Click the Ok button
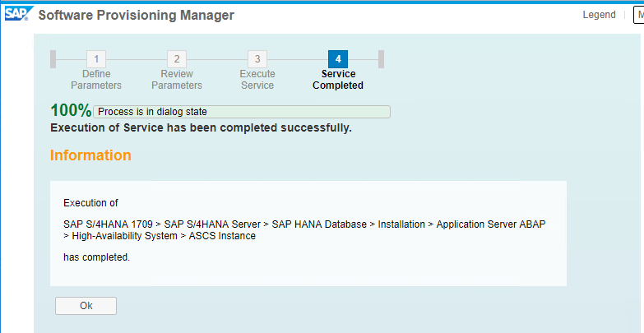Image resolution: width=644 pixels, height=333 pixels. 86,306
